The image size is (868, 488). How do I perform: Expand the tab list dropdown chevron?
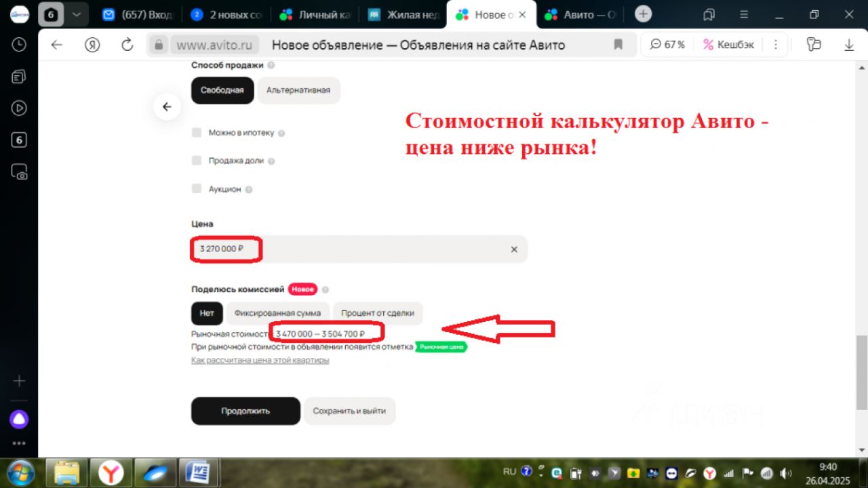point(77,14)
